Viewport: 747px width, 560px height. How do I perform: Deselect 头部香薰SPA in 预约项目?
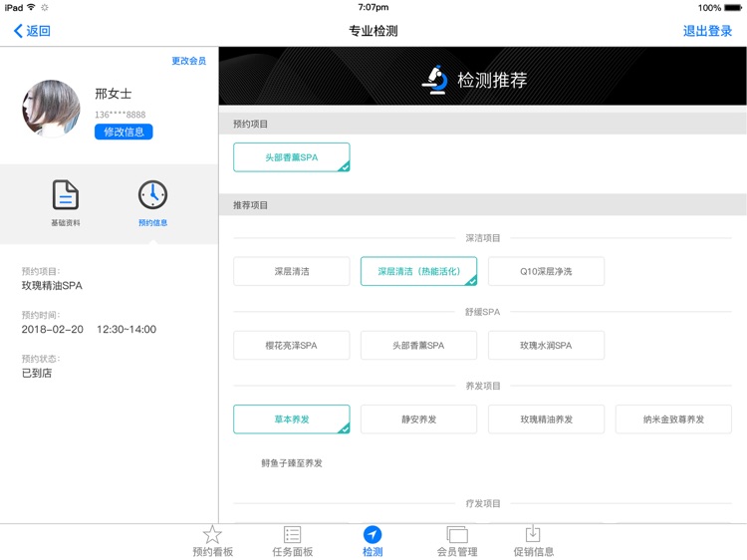coord(292,157)
